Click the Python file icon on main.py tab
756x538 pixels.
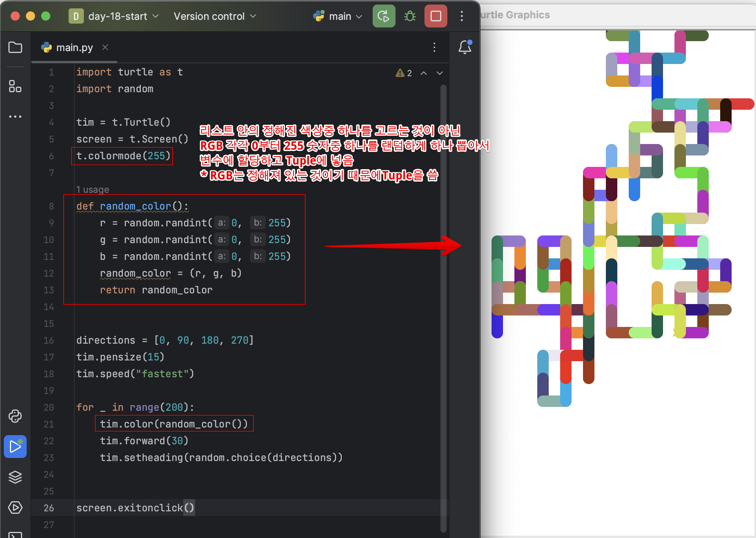pyautogui.click(x=46, y=47)
